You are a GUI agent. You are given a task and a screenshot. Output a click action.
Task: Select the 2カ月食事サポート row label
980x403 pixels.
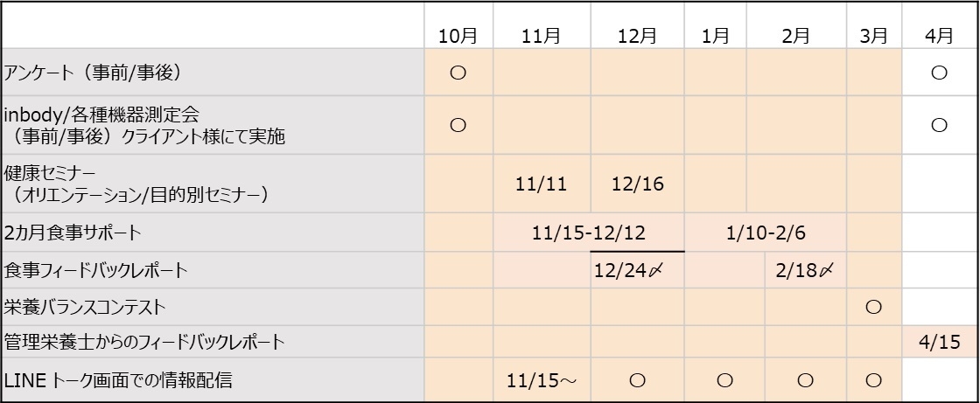[73, 233]
